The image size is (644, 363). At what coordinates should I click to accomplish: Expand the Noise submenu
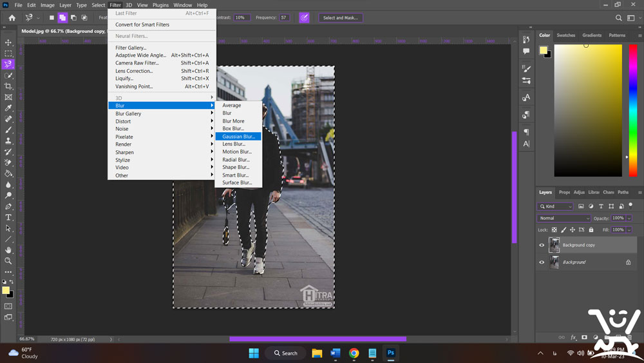click(162, 129)
